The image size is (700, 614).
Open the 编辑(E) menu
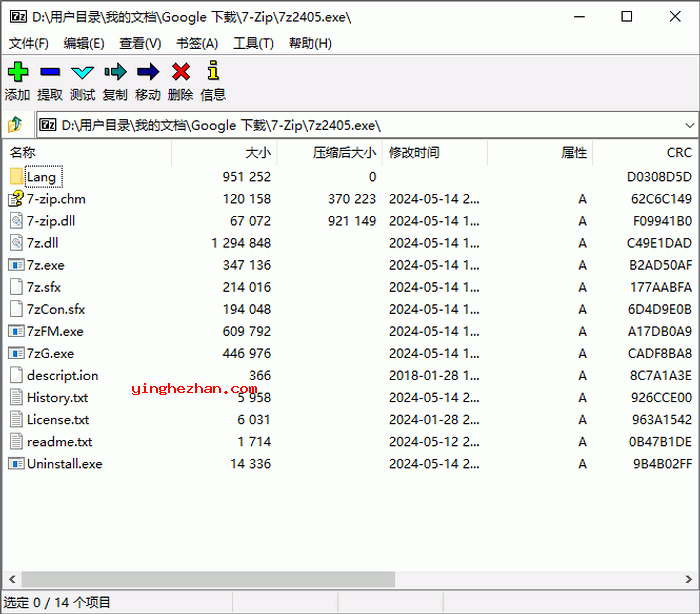click(84, 43)
